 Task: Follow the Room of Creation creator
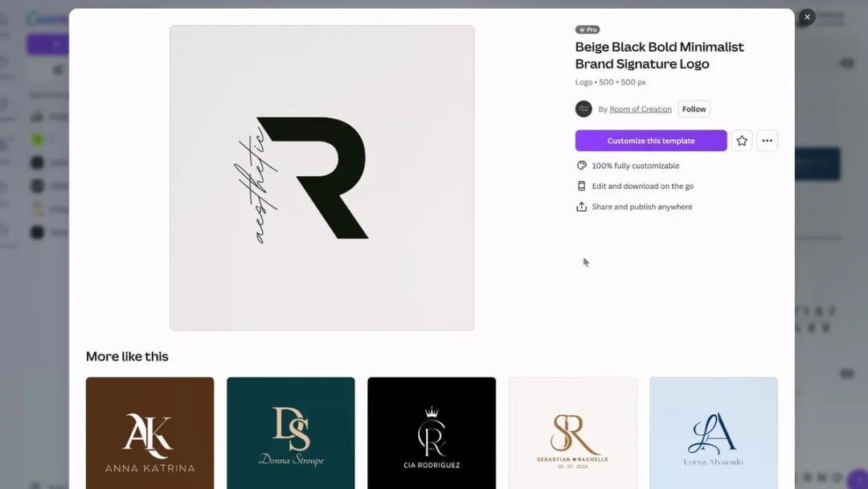[x=694, y=109]
